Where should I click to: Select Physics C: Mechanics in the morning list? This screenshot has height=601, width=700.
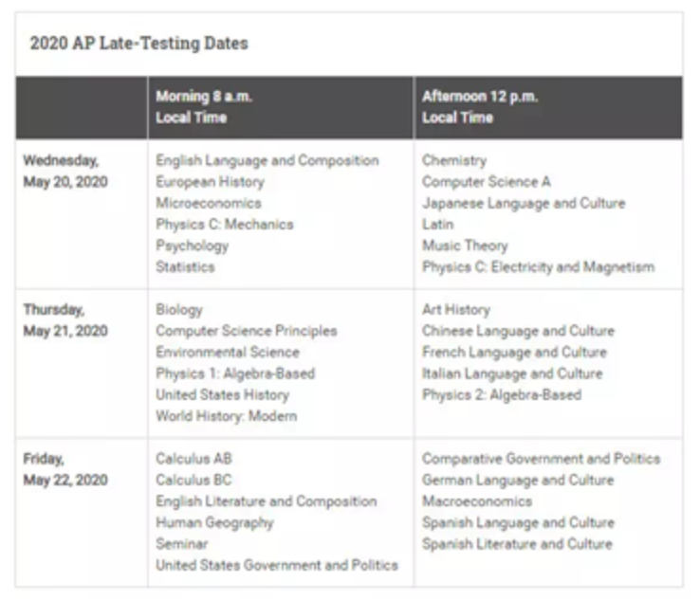(225, 225)
